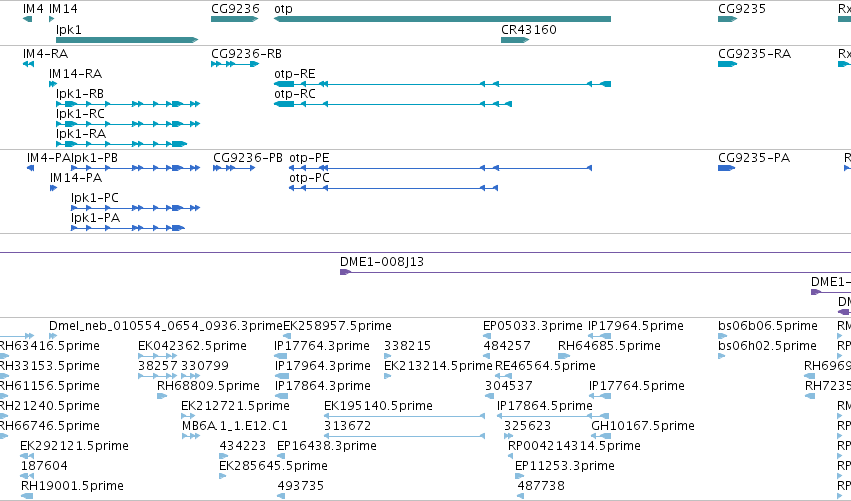The height and width of the screenshot is (501, 851).
Task: Select RH64685.5prime EST label
Action: point(609,346)
